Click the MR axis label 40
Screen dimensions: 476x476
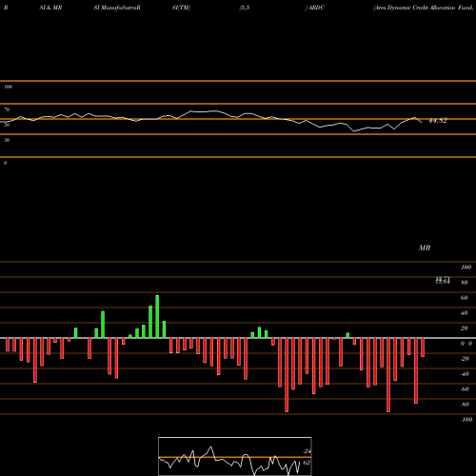(x=465, y=313)
